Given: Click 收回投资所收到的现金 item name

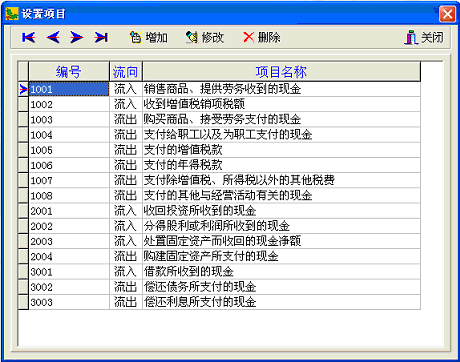Looking at the screenshot, I should [x=200, y=211].
